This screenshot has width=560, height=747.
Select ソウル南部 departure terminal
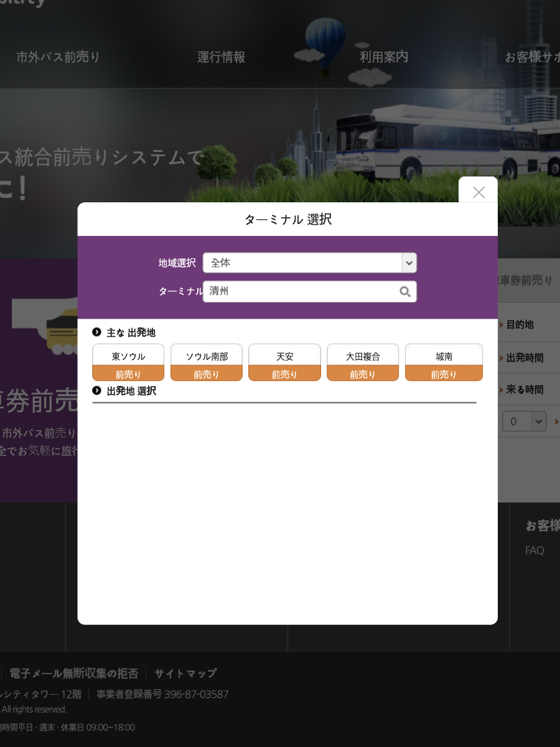[x=207, y=362]
